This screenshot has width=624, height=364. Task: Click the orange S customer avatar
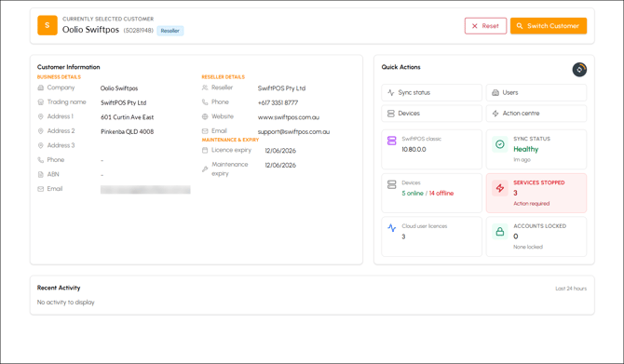47,25
